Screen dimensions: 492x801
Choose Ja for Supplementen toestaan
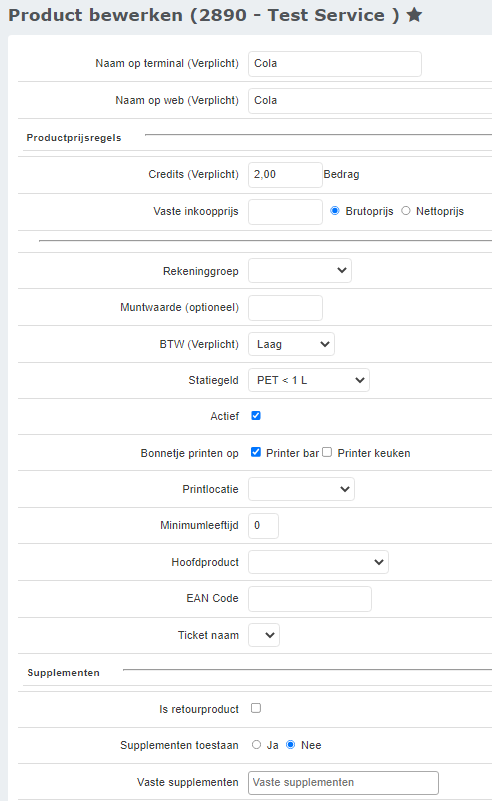point(256,745)
